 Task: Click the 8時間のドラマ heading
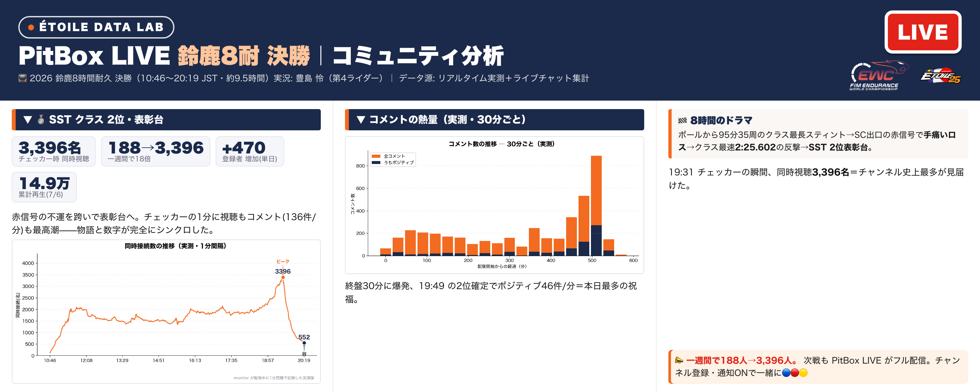pyautogui.click(x=721, y=121)
